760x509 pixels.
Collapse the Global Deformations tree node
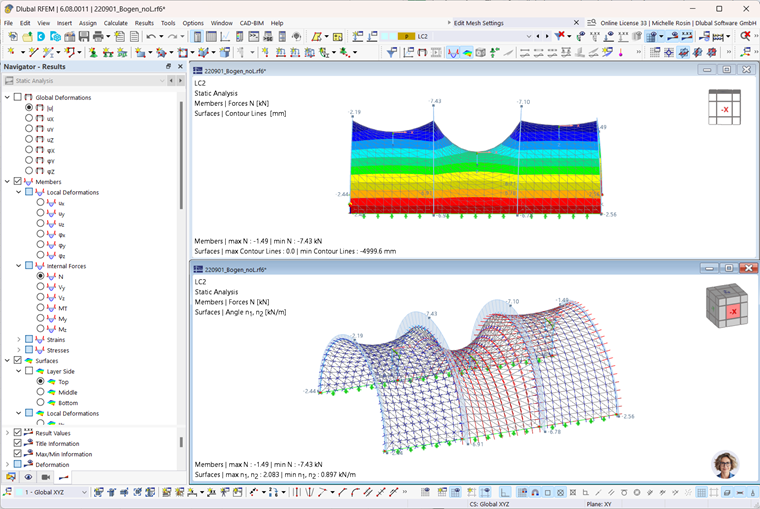point(7,97)
